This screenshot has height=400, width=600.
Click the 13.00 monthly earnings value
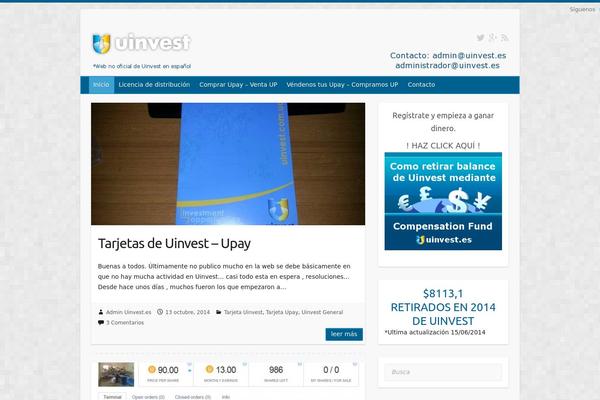[x=226, y=370]
